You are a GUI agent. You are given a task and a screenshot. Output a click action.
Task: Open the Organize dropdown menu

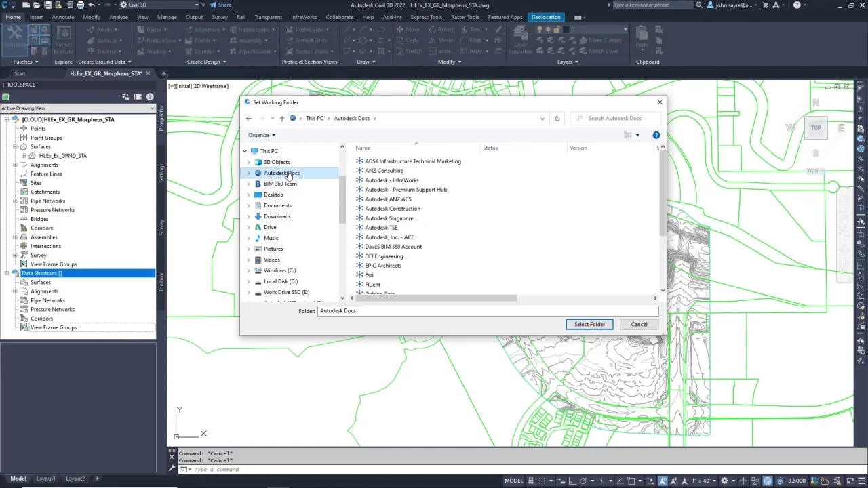tap(261, 135)
